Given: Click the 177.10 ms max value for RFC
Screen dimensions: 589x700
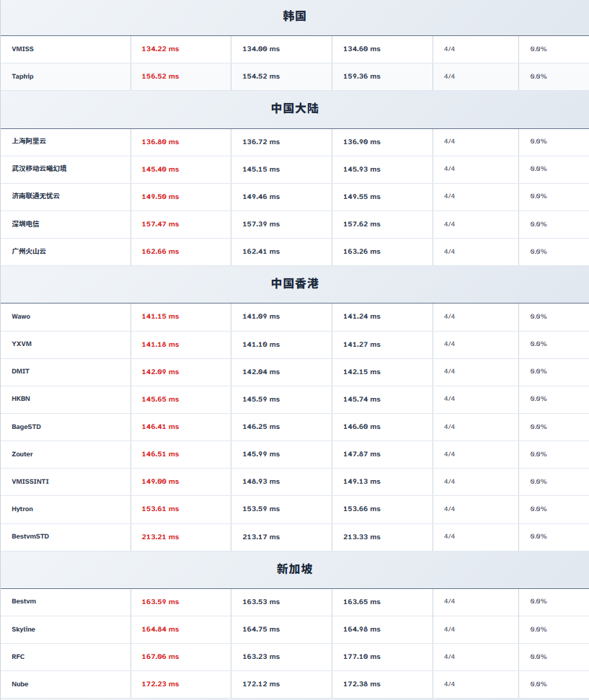Looking at the screenshot, I should pos(361,657).
